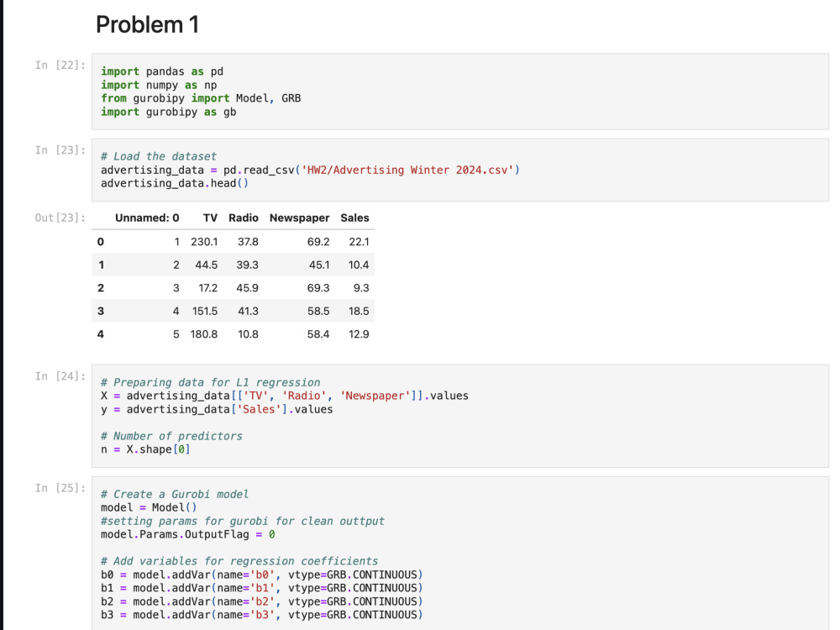Click the b3 = model.addVar line
This screenshot has height=630, width=840.
[262, 615]
